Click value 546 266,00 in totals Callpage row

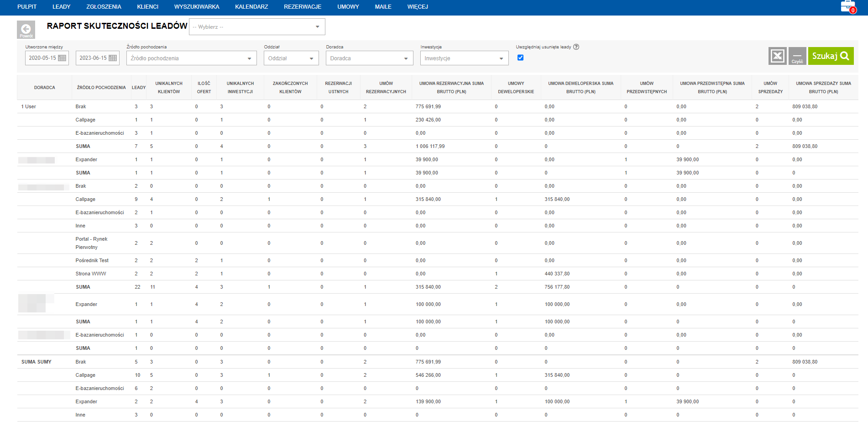point(428,375)
